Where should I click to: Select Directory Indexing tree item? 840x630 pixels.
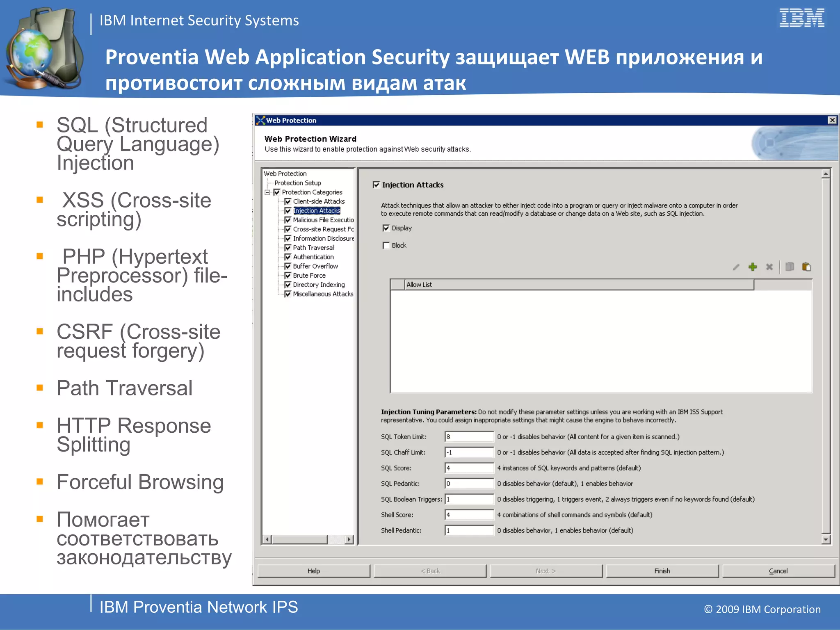pos(319,285)
